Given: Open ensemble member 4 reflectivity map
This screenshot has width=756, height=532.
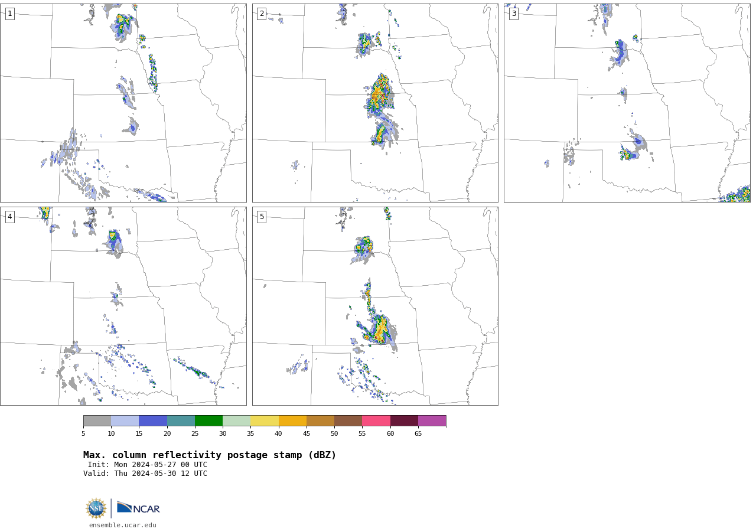Looking at the screenshot, I should coord(123,306).
